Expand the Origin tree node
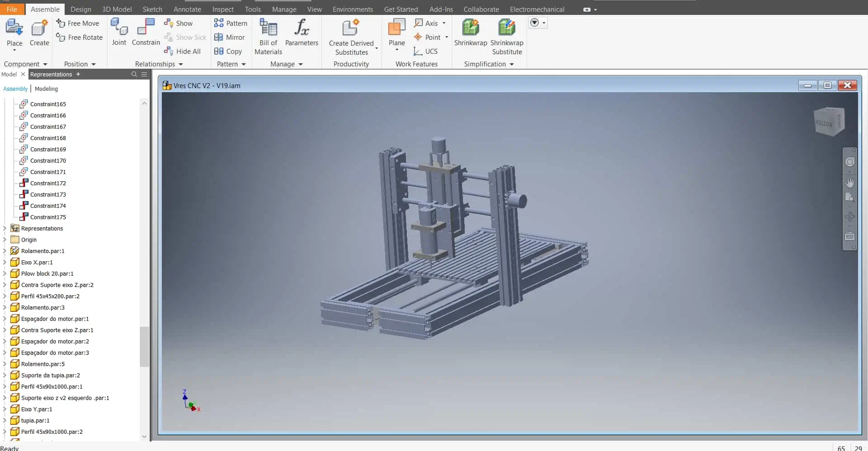 click(x=5, y=240)
